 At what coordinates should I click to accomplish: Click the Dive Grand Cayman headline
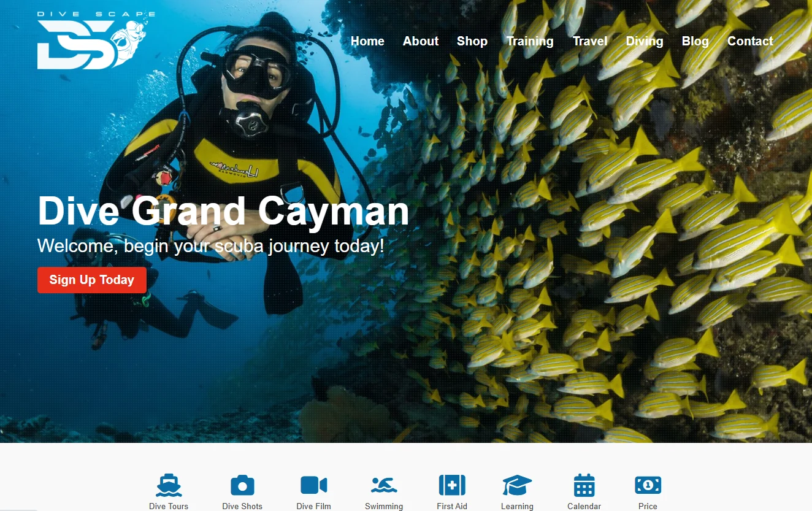click(x=223, y=211)
